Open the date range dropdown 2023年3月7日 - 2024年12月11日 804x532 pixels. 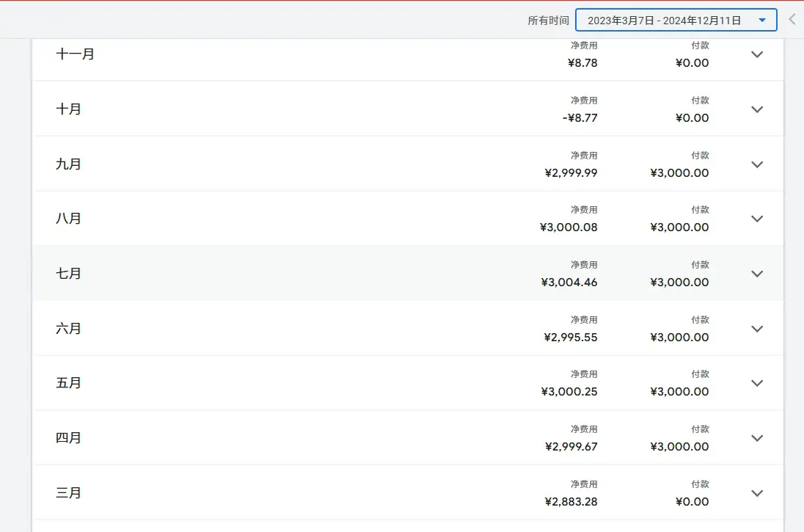tap(676, 21)
